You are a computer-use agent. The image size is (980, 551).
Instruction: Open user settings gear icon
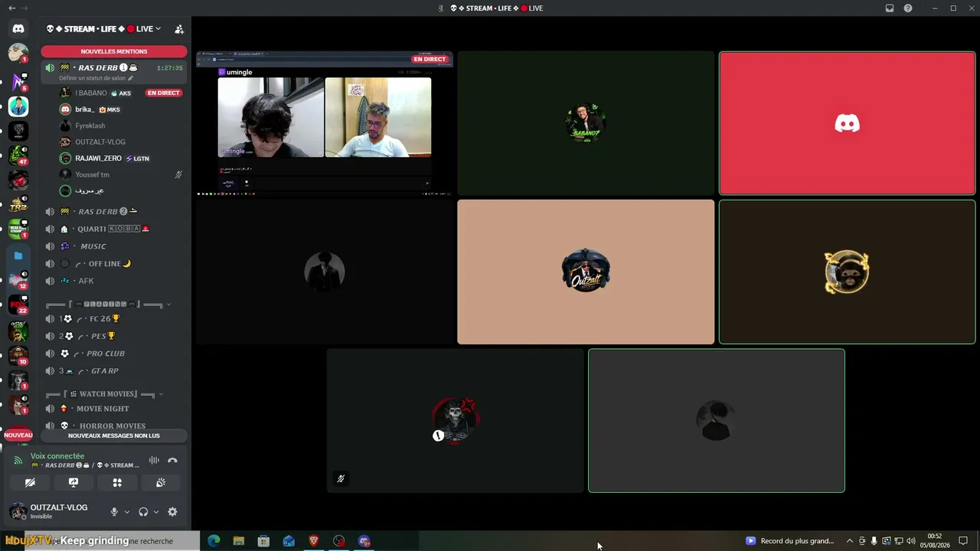click(172, 512)
